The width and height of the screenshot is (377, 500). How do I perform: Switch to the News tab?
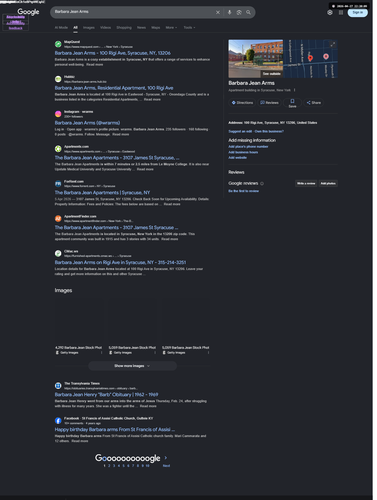[x=141, y=28]
